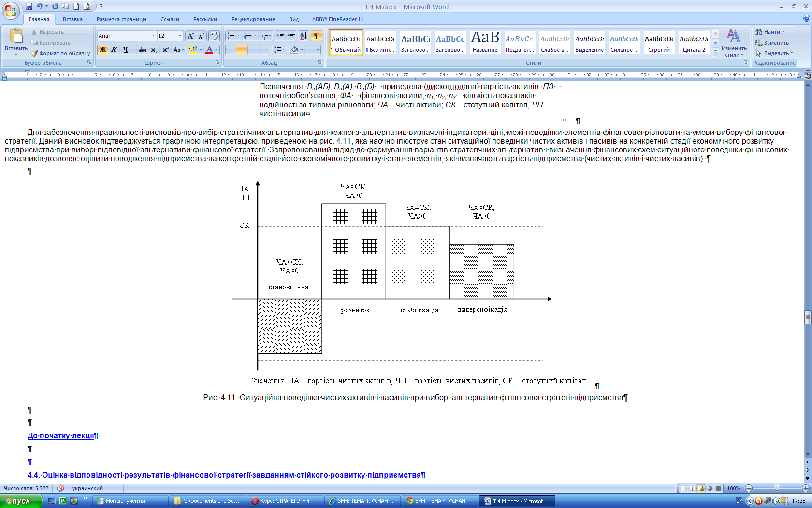Toggle Superscript formatting
The width and height of the screenshot is (812, 508).
pos(165,50)
